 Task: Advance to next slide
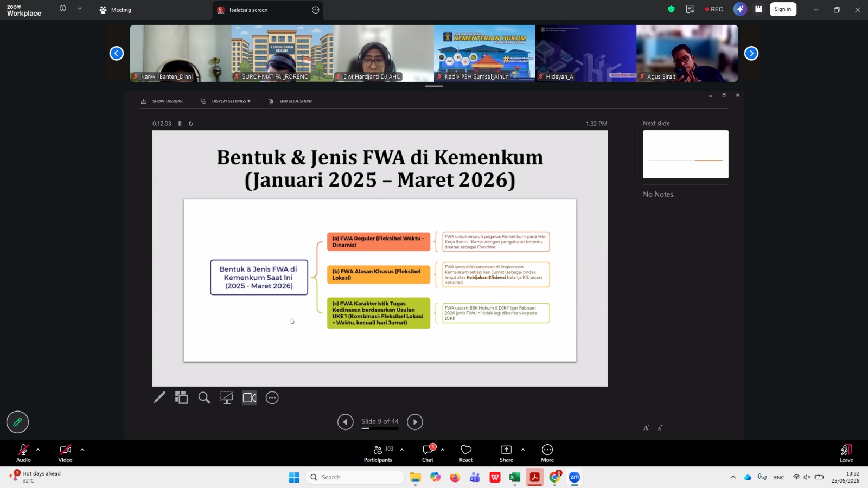tap(415, 422)
